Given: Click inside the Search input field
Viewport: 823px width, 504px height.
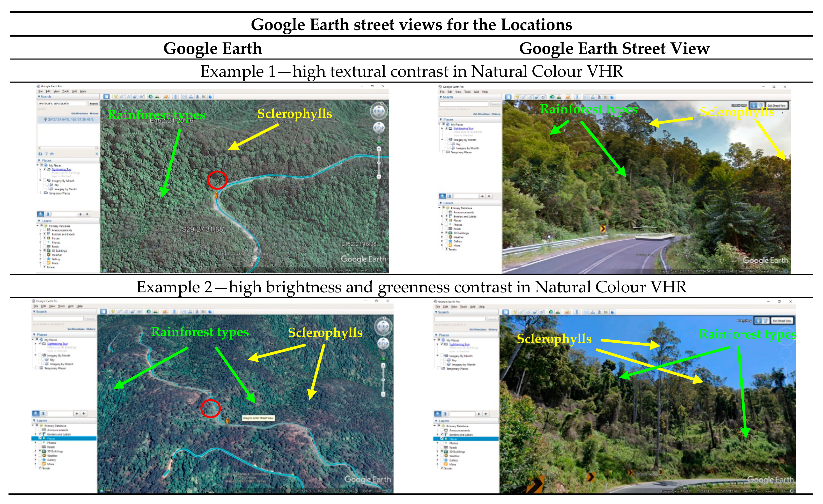Looking at the screenshot, I should tap(62, 104).
